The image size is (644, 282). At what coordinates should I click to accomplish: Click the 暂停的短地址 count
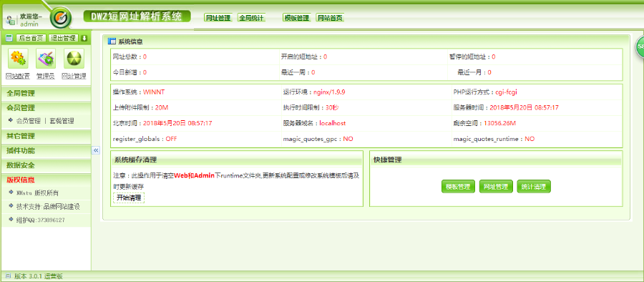pos(494,57)
